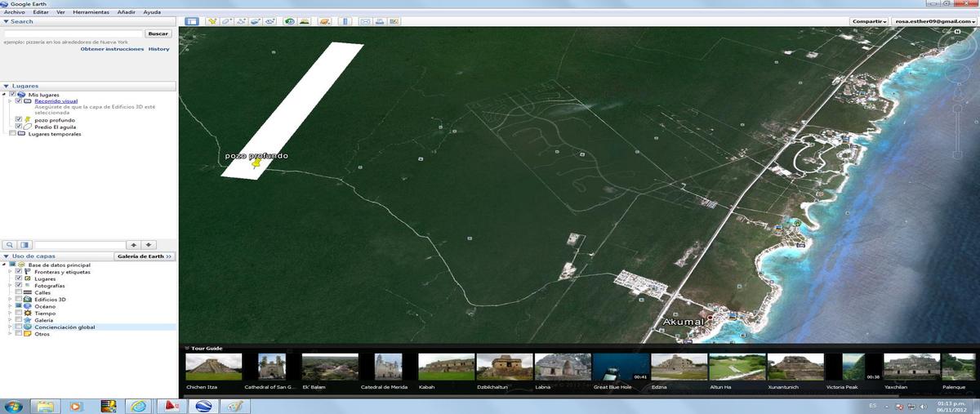Screen dimensions: 980x414
Task: Click the Google Earth icon in Windows taskbar
Action: click(203, 406)
